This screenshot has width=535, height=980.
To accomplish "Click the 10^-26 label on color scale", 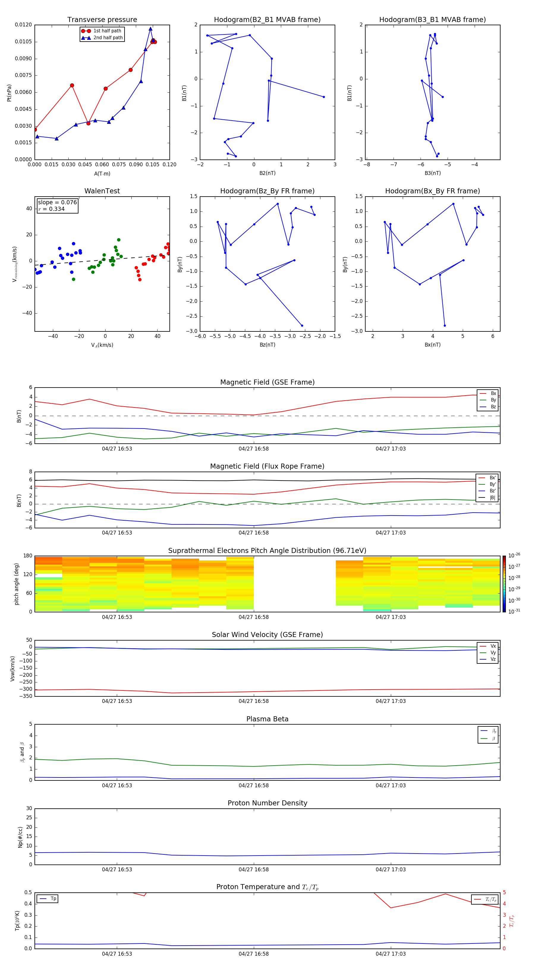I will tap(514, 555).
